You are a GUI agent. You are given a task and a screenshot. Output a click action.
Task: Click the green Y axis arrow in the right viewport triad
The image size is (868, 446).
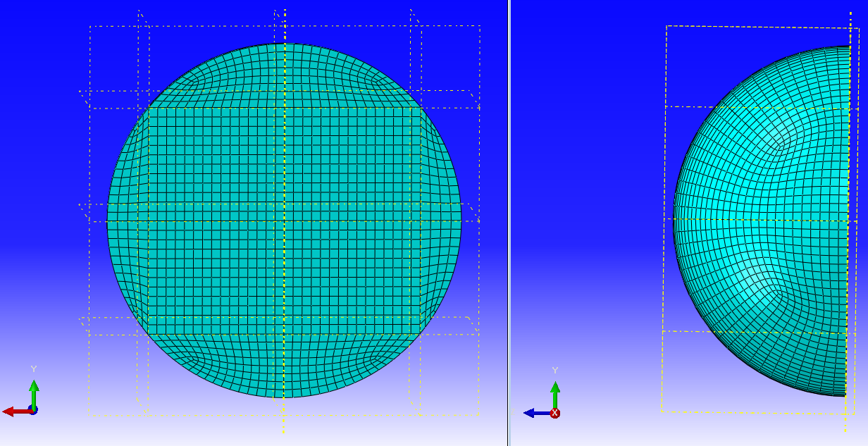click(554, 395)
